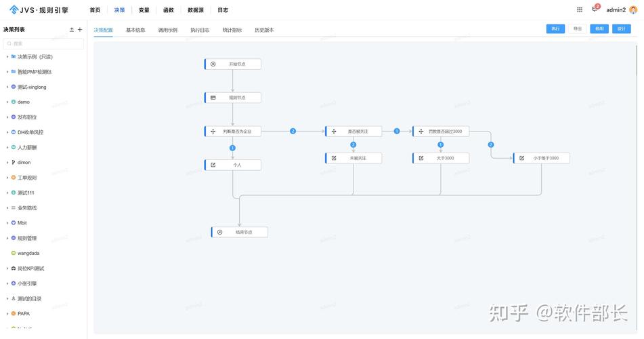Select the 规则节点 rule node
The image size is (644, 339).
tap(233, 98)
